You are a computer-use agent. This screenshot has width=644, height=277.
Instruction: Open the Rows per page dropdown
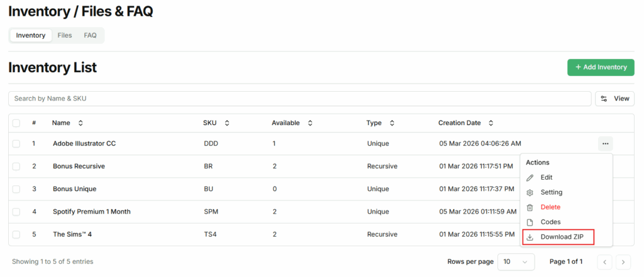tap(516, 261)
